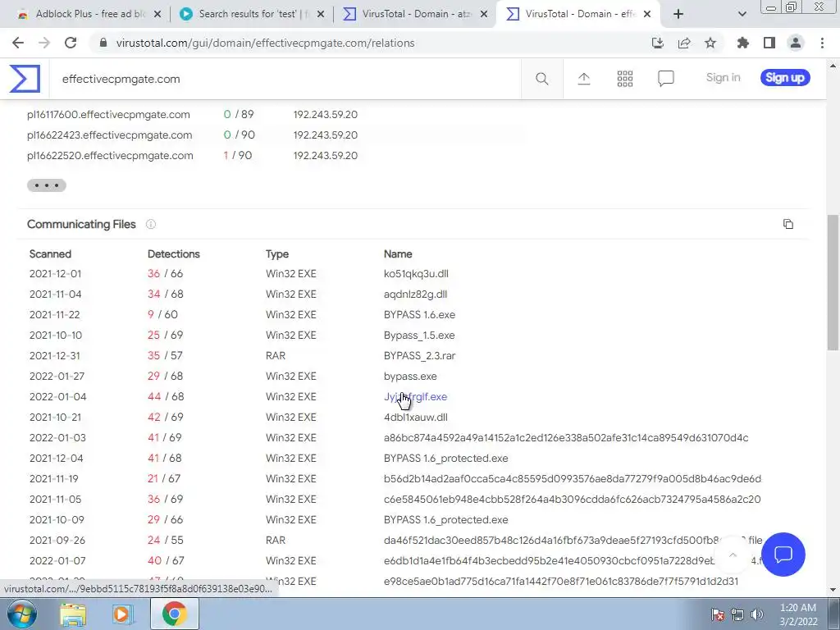Copy Communicating Files list via copy icon

pyautogui.click(x=788, y=224)
